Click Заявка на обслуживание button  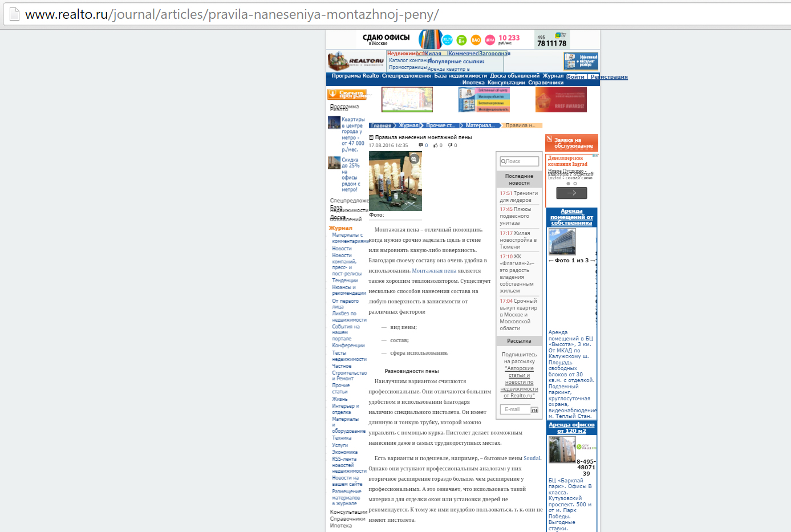click(571, 143)
